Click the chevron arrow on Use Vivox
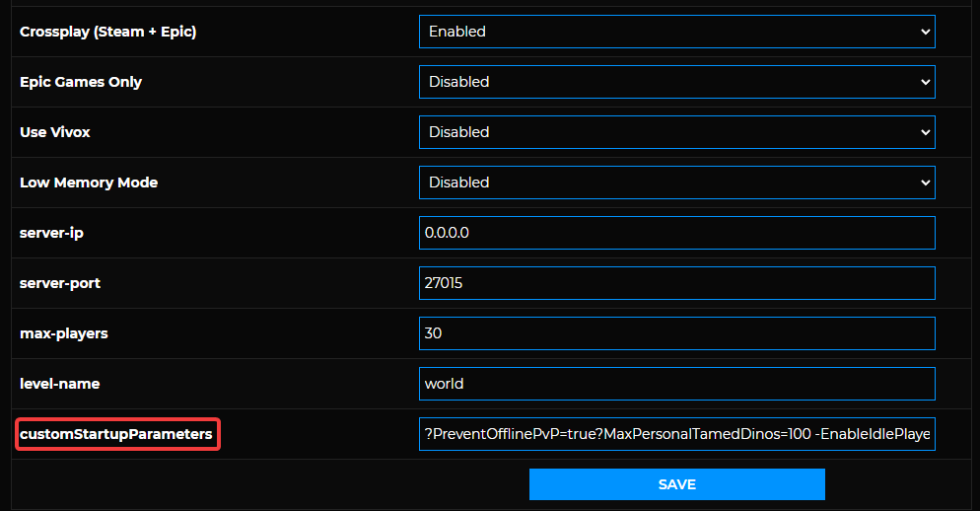The image size is (980, 511). point(925,132)
